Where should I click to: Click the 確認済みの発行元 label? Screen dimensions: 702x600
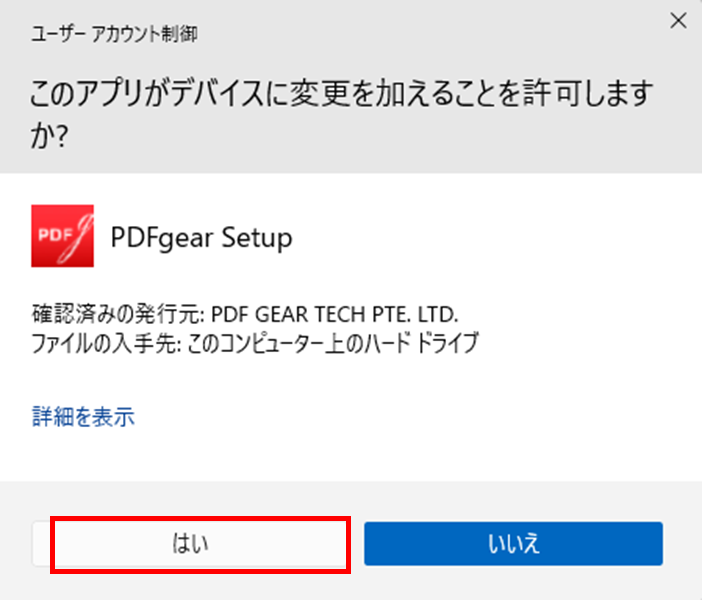tap(118, 314)
